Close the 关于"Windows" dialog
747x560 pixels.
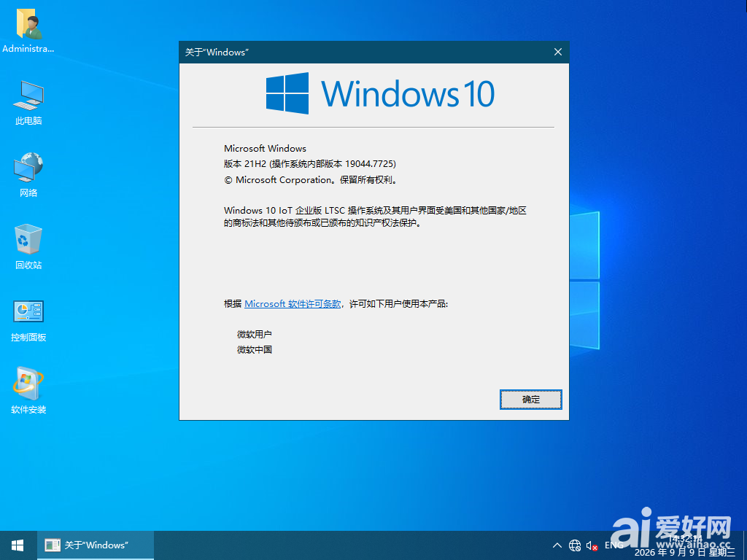pos(558,52)
